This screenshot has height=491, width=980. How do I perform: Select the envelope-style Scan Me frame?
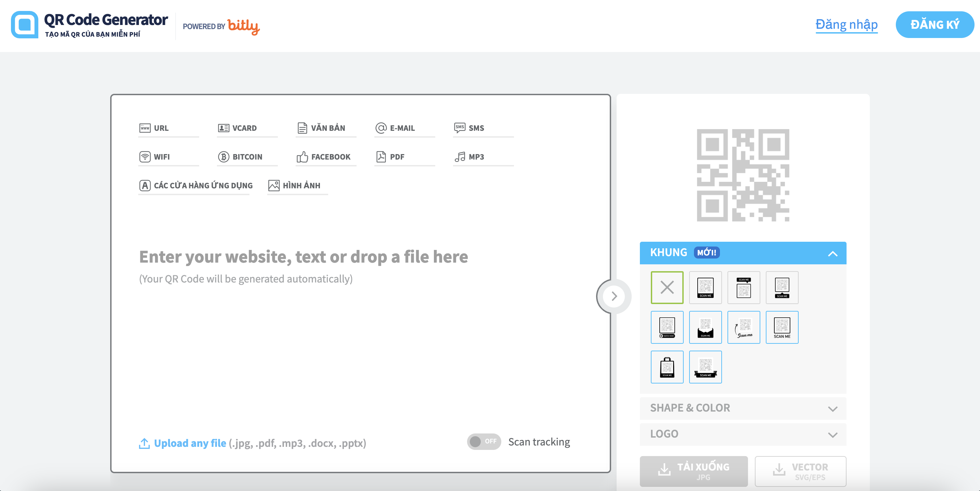tap(705, 327)
